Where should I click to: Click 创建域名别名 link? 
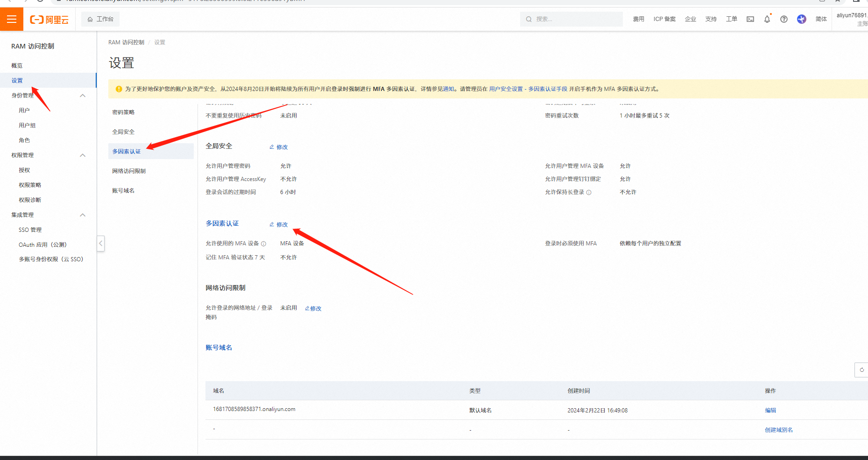[779, 430]
